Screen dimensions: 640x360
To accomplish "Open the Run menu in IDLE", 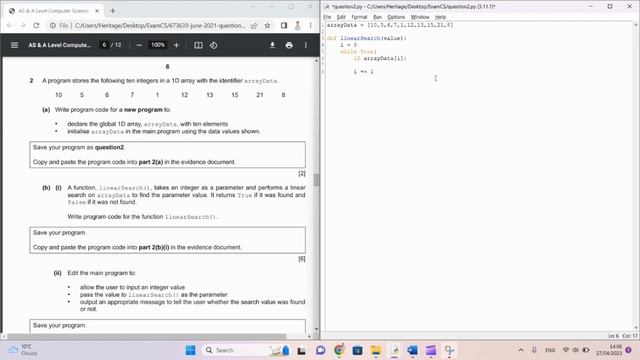I will point(378,17).
